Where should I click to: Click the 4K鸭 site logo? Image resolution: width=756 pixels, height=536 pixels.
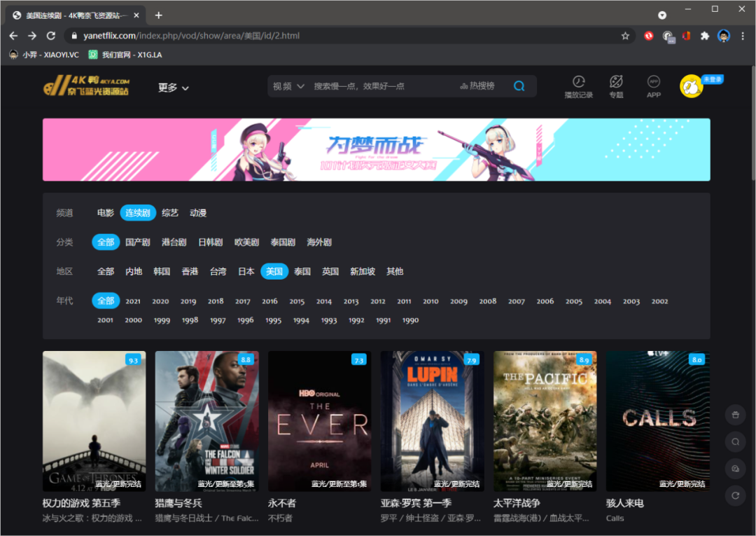pos(87,85)
